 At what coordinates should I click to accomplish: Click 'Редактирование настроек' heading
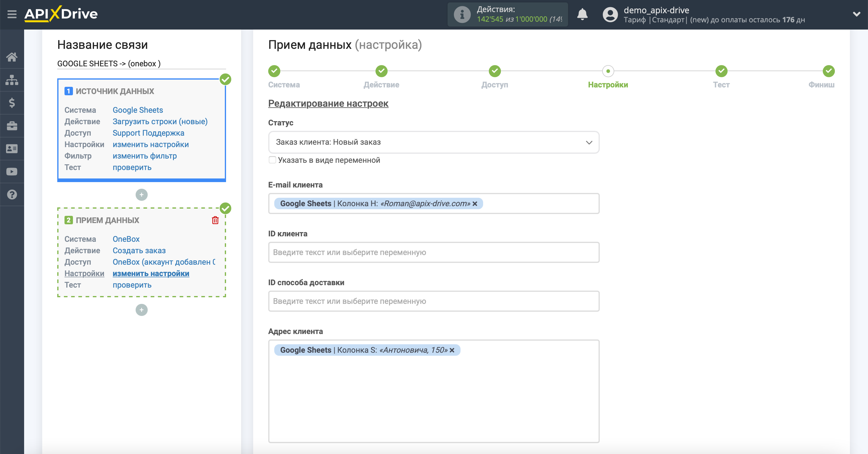[x=328, y=103]
